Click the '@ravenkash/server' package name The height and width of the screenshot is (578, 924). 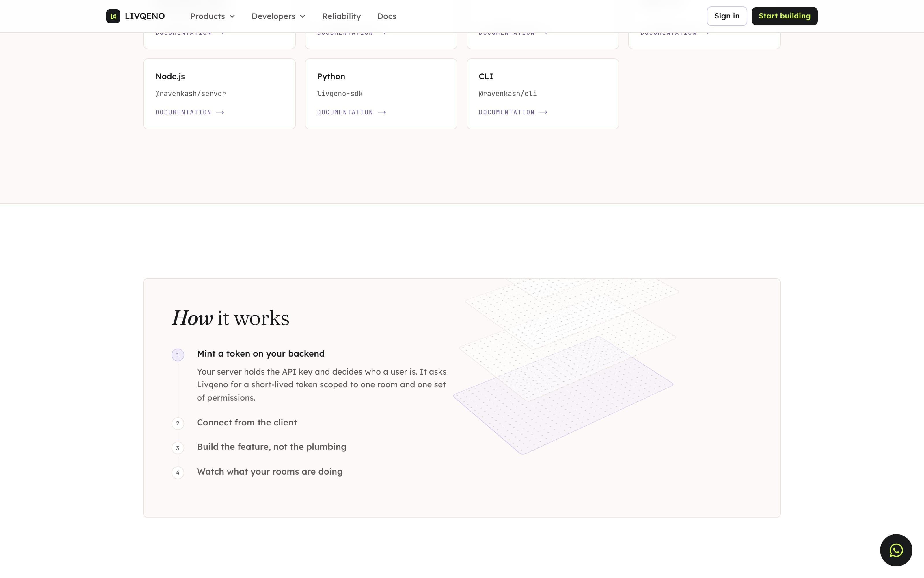[191, 94]
